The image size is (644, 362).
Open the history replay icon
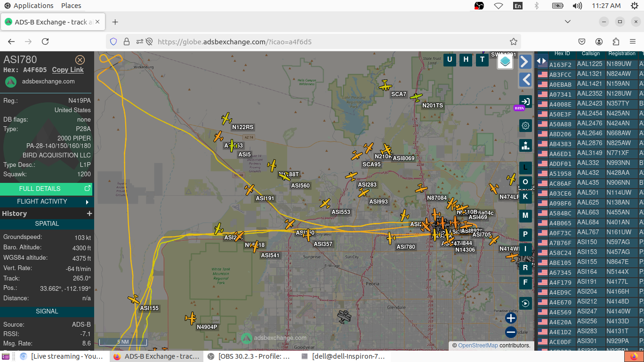pos(525,303)
